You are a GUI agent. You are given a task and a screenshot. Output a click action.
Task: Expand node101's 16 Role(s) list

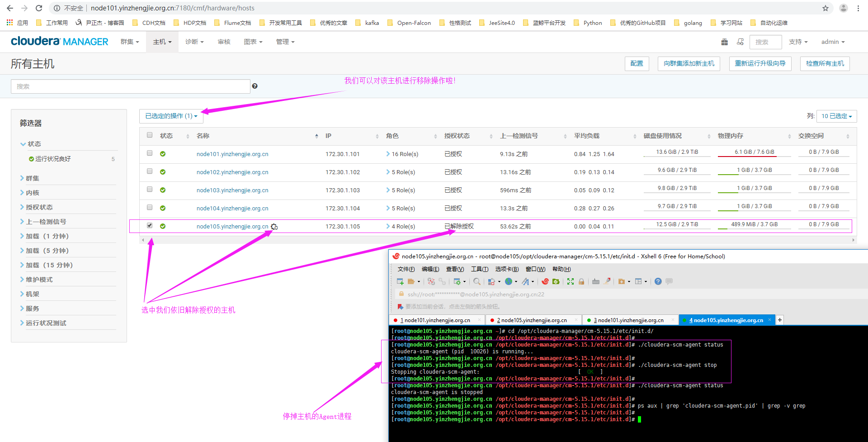402,154
